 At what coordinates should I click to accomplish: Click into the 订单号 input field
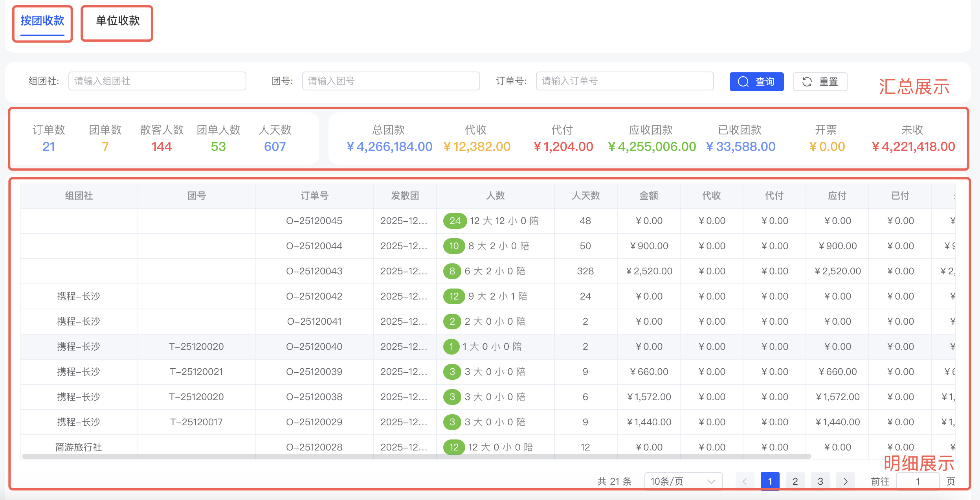624,81
